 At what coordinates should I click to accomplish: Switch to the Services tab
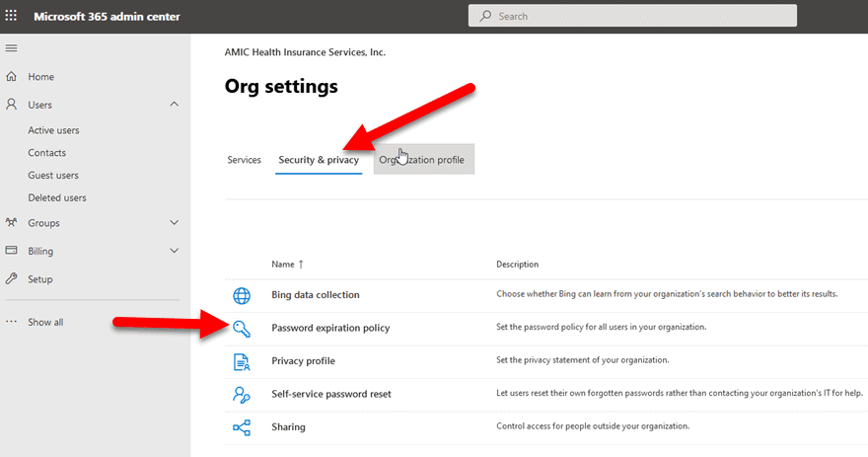coord(245,160)
